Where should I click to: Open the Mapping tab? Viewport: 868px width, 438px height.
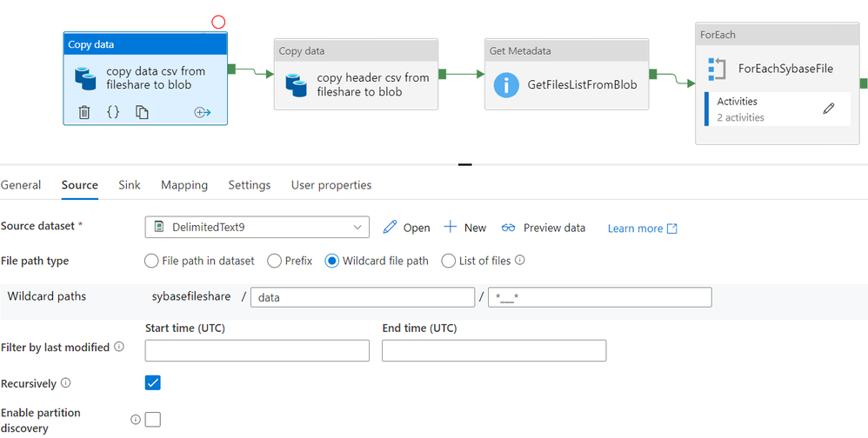pos(184,185)
